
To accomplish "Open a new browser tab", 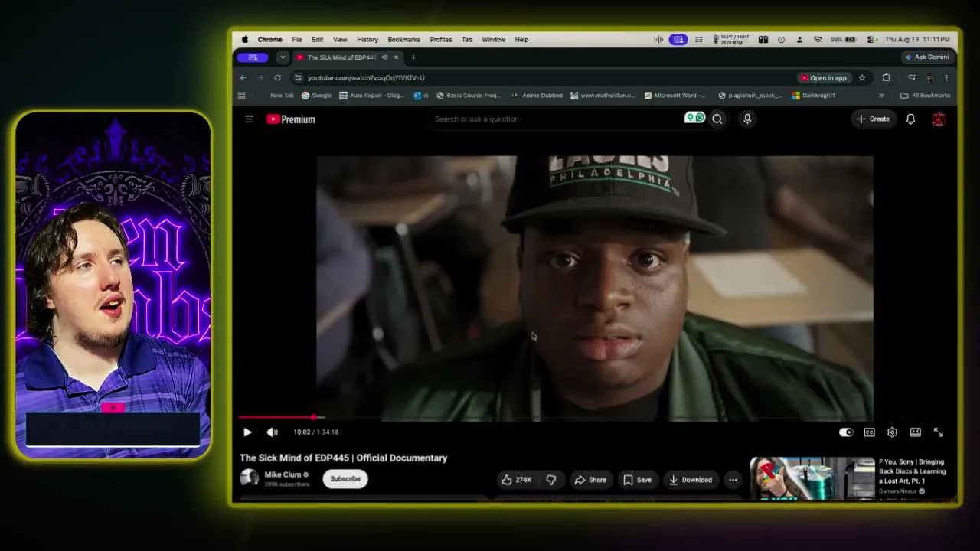I will click(413, 57).
